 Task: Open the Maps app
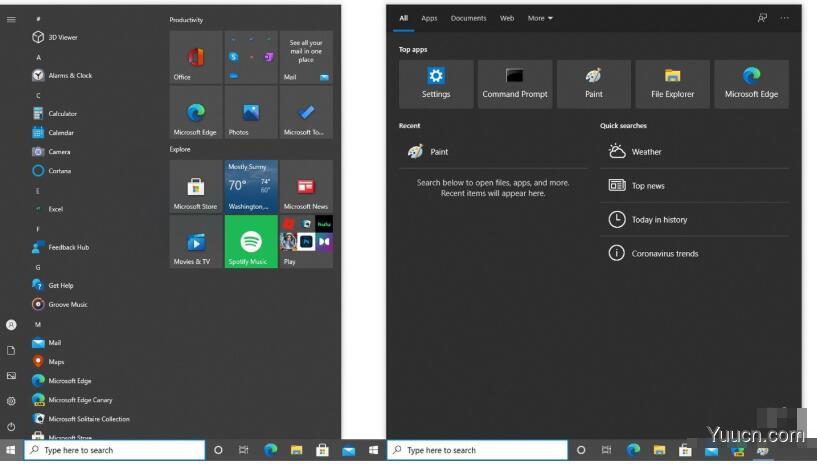(48, 361)
